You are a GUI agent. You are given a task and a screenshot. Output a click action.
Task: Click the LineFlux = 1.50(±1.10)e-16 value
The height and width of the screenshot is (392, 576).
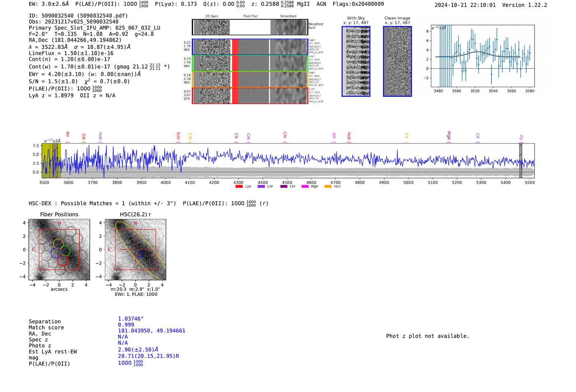point(71,53)
